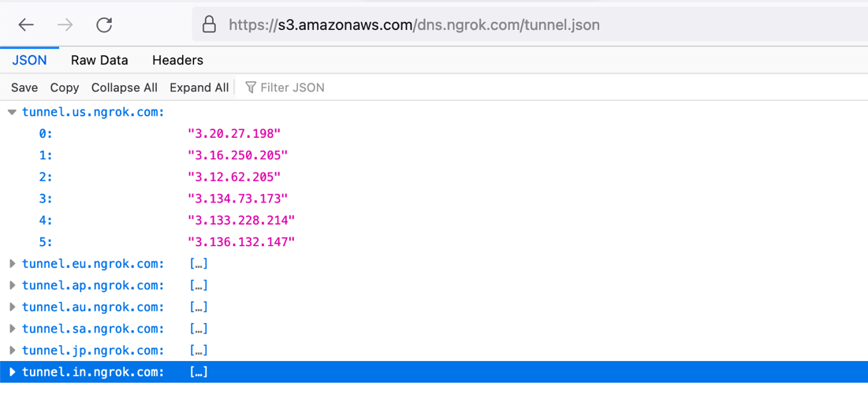The image size is (868, 398).
Task: Collapse the tunnel.us.ngrok.com node
Action: 12,113
